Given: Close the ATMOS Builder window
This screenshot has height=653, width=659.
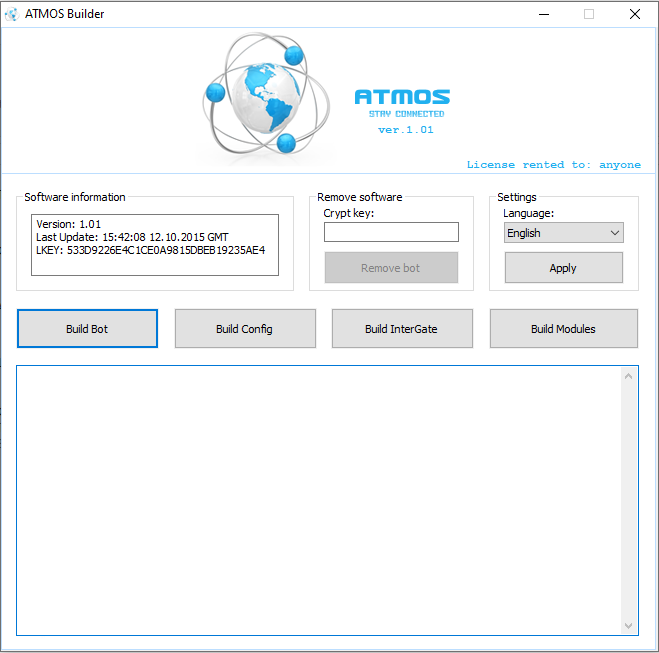Looking at the screenshot, I should pyautogui.click(x=635, y=14).
